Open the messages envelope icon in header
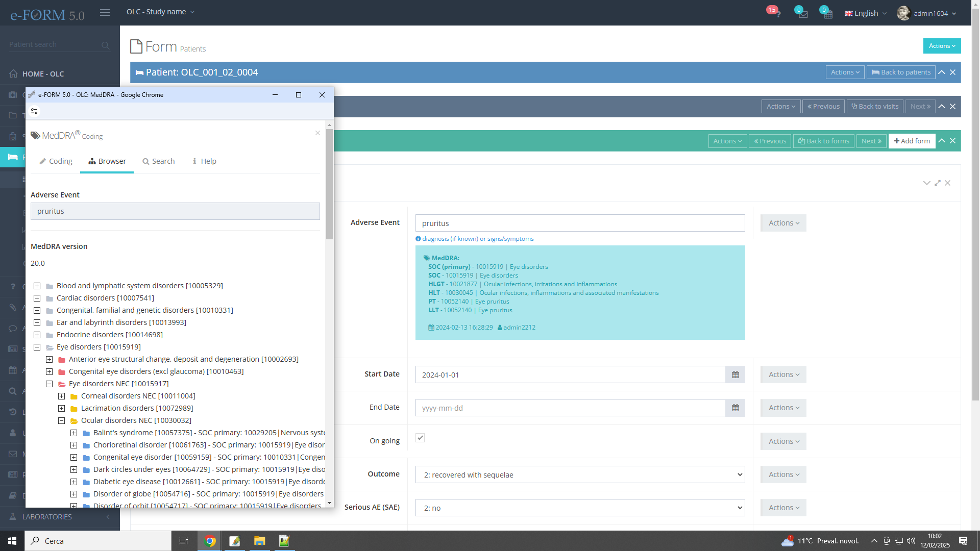The width and height of the screenshot is (980, 551). point(802,14)
